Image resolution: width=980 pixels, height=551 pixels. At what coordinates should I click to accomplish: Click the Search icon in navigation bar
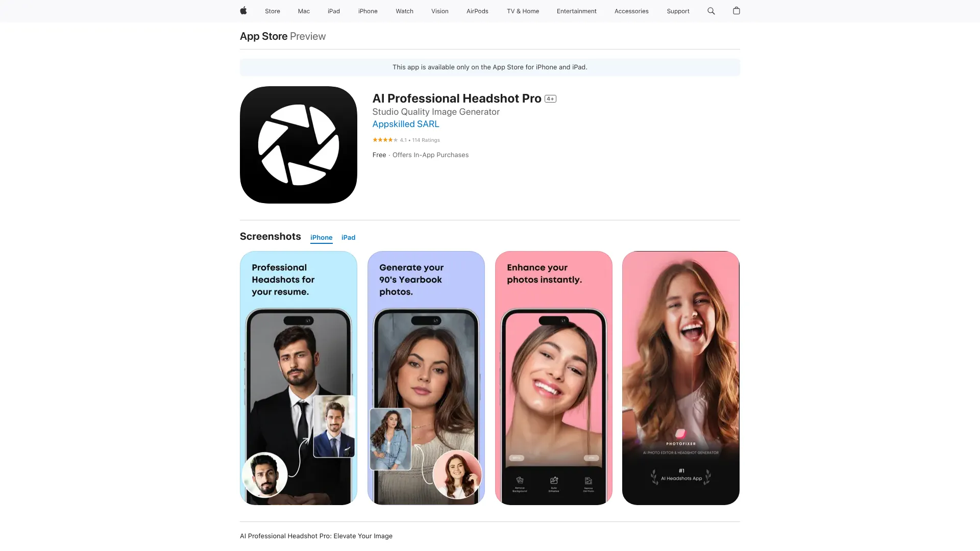coord(712,11)
